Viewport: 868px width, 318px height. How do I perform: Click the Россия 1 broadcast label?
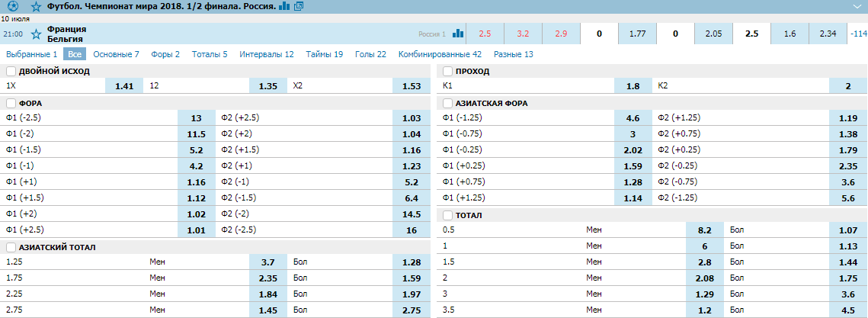tap(432, 34)
